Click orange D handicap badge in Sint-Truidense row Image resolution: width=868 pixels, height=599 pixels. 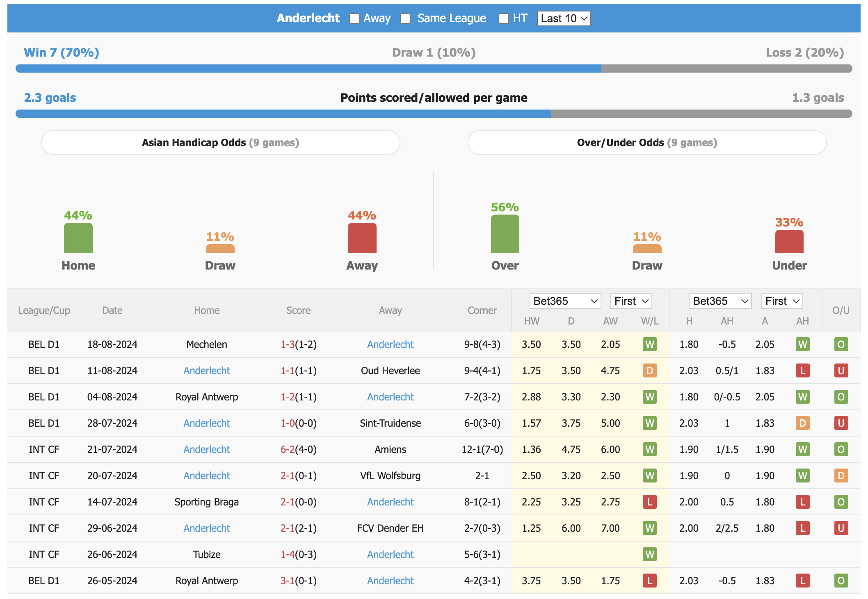pyautogui.click(x=803, y=423)
